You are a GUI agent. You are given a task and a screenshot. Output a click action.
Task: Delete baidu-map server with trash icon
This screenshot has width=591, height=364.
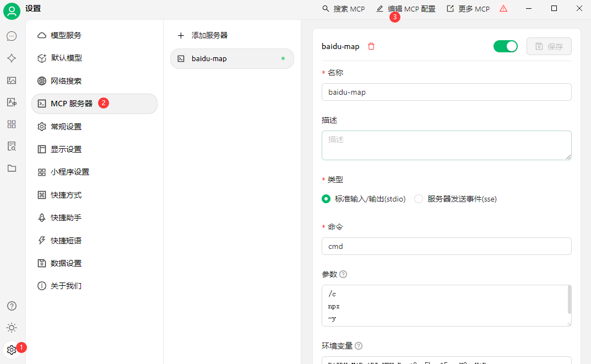371,46
